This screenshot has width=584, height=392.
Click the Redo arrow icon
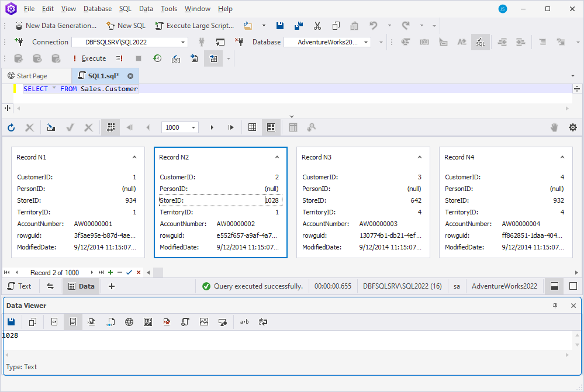[406, 26]
